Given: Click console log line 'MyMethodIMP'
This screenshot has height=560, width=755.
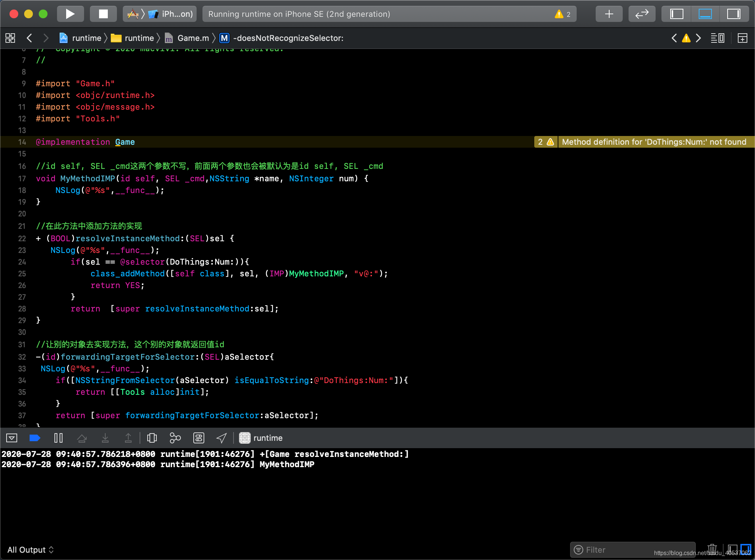Looking at the screenshot, I should pos(287,464).
